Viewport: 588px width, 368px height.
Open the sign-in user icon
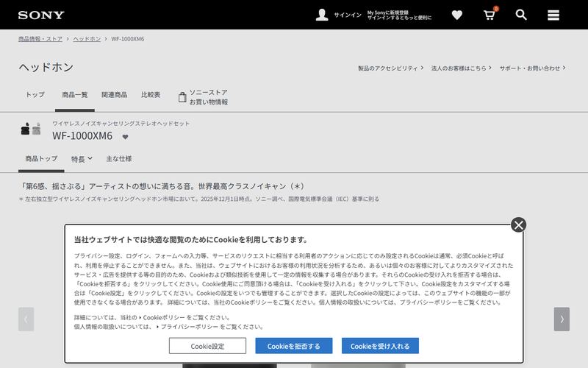(322, 15)
